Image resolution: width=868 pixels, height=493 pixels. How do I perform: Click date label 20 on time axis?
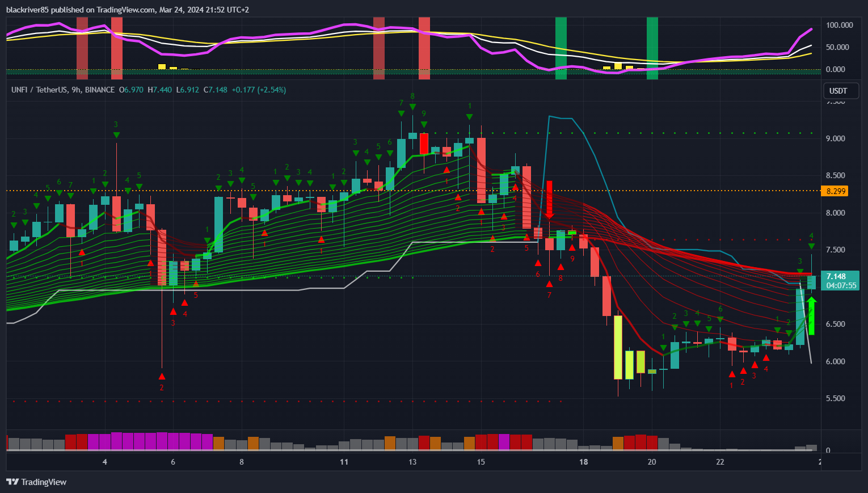tap(652, 462)
